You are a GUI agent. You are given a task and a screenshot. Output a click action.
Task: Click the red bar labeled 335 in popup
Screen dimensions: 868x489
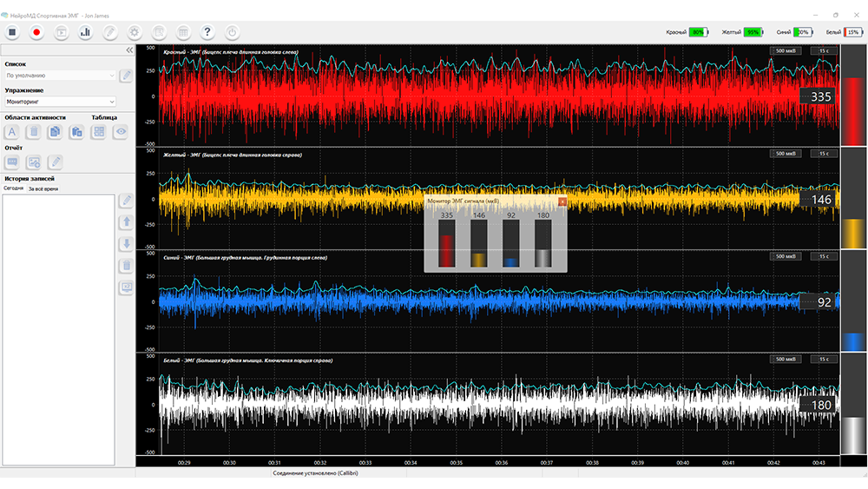point(447,244)
